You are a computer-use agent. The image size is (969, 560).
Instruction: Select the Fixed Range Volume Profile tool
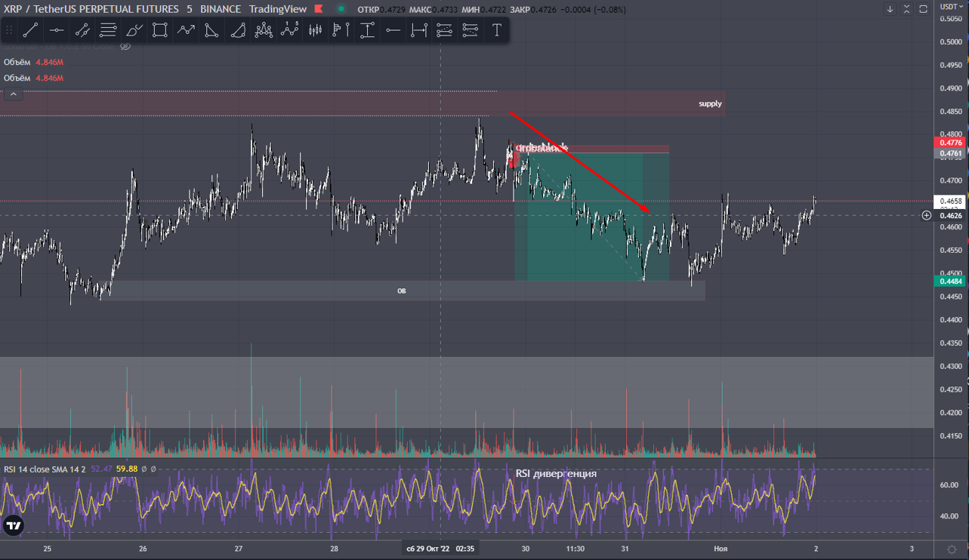click(x=341, y=30)
